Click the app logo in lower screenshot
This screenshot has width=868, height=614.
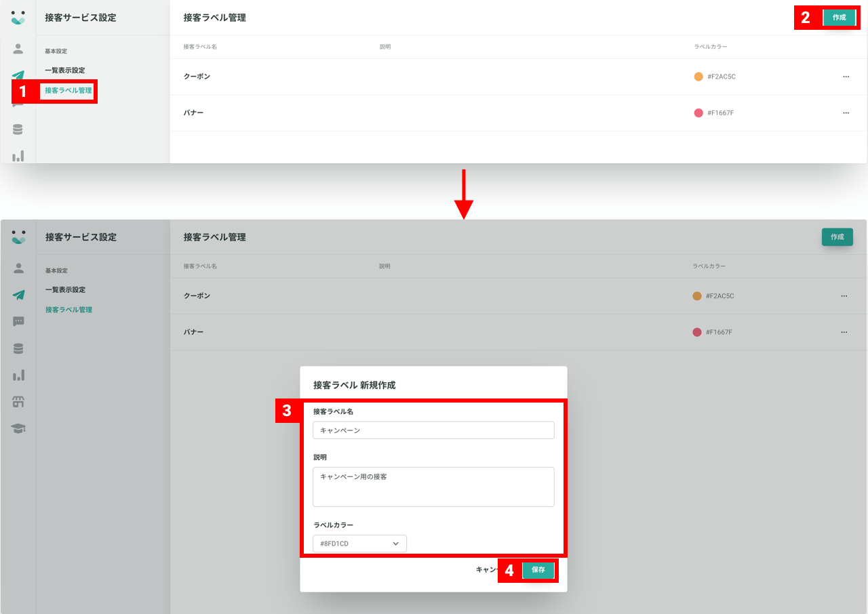[18, 237]
